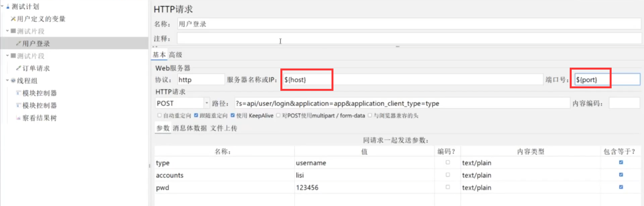Click the 名称 field containing 用户登录
Viewport: 644px width, 206px height.
[x=409, y=24]
